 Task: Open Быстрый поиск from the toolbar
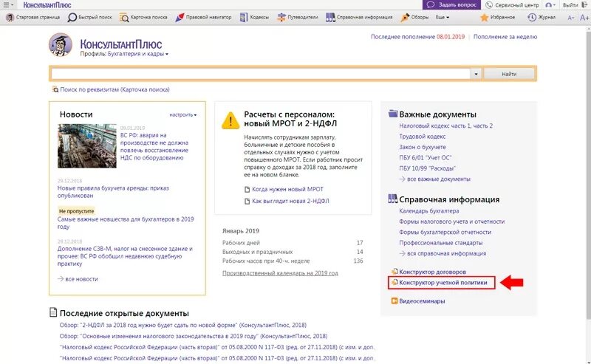pos(89,17)
